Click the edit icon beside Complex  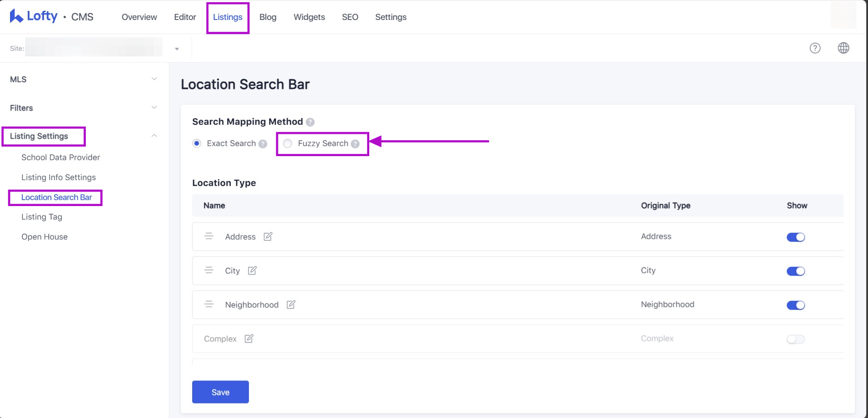tap(249, 339)
